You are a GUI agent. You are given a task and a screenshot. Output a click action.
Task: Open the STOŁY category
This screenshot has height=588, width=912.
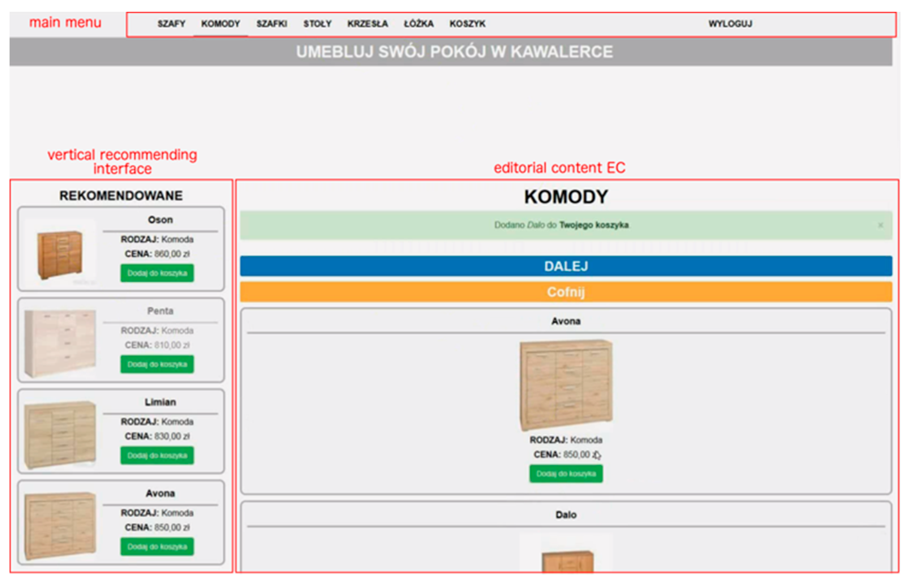[317, 24]
